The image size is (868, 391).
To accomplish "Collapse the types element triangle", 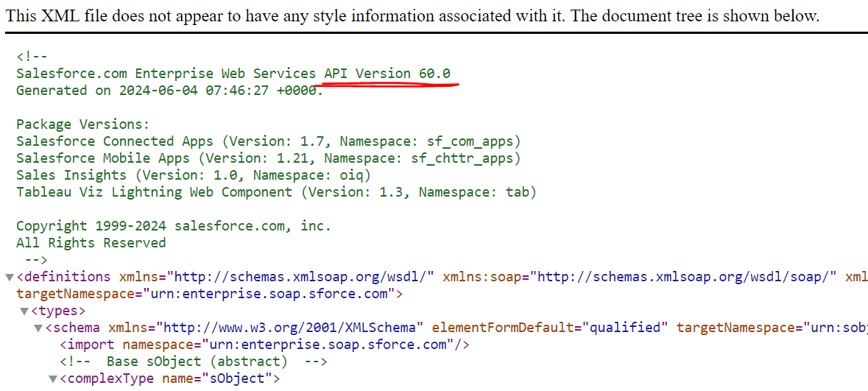I will 24,311.
